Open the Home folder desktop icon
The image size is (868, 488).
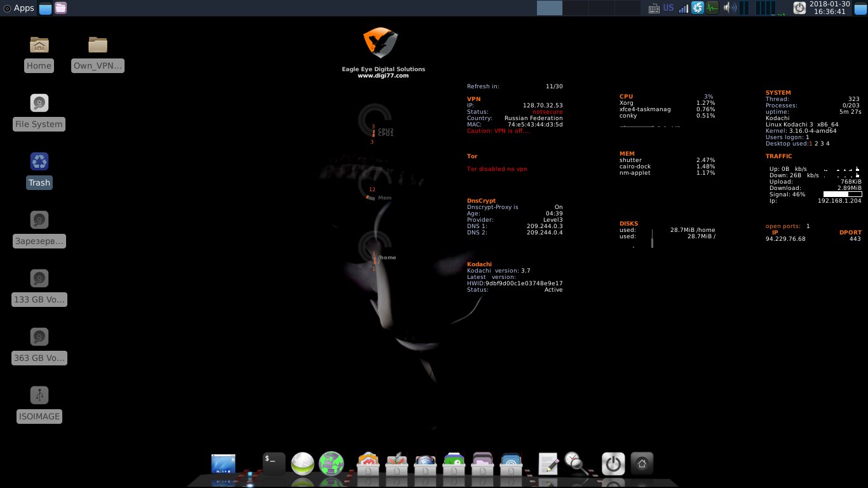[x=39, y=54]
